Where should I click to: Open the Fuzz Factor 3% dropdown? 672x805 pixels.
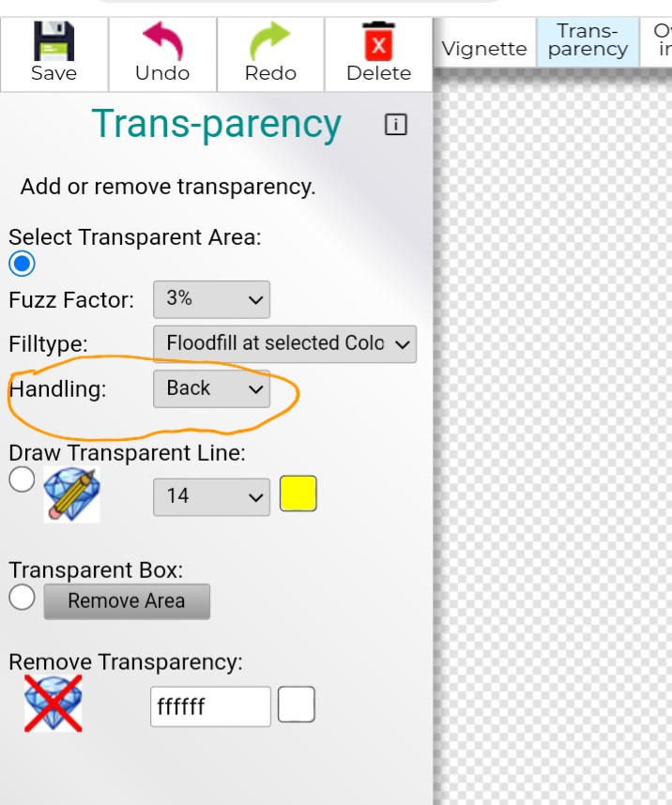click(x=211, y=299)
